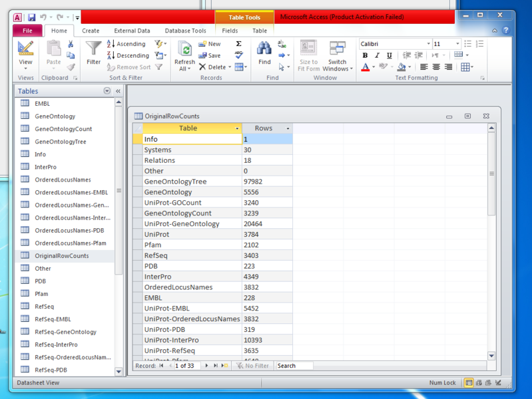Click the Totals sigma icon
The height and width of the screenshot is (399, 532).
(239, 44)
